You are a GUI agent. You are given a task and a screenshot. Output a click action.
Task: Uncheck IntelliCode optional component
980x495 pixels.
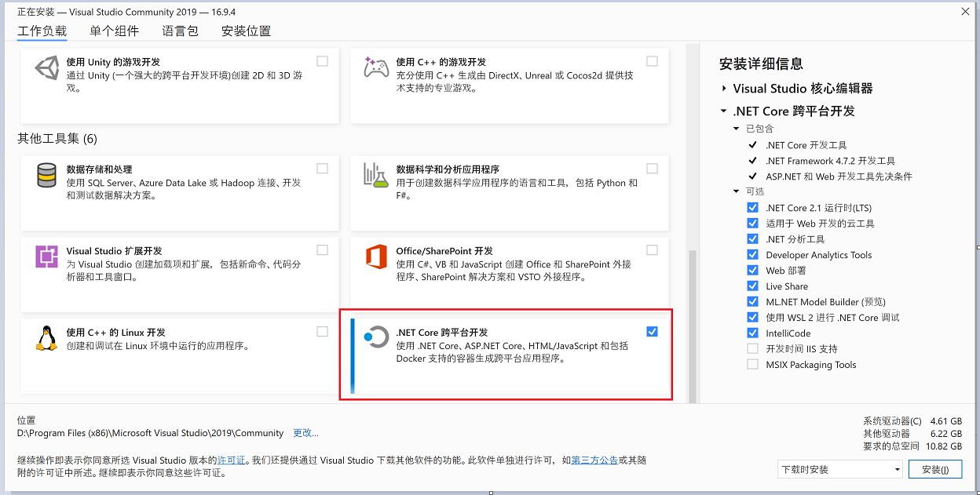pos(753,333)
